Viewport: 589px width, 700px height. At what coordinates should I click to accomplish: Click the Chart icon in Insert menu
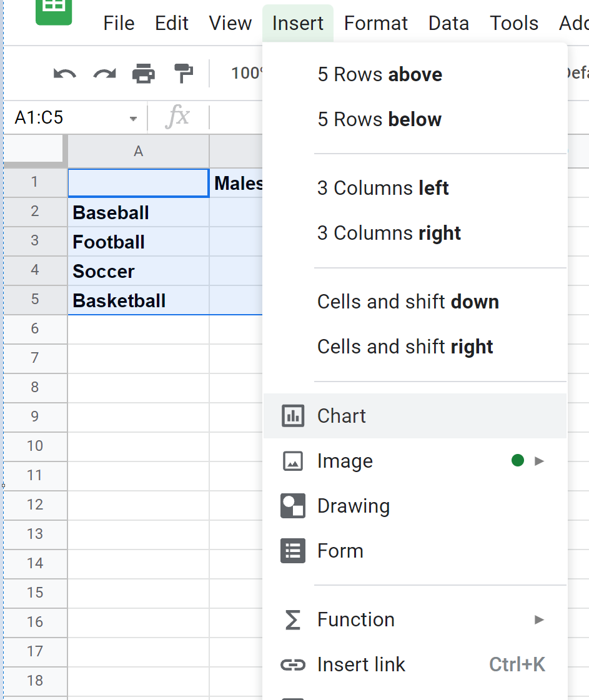[293, 416]
